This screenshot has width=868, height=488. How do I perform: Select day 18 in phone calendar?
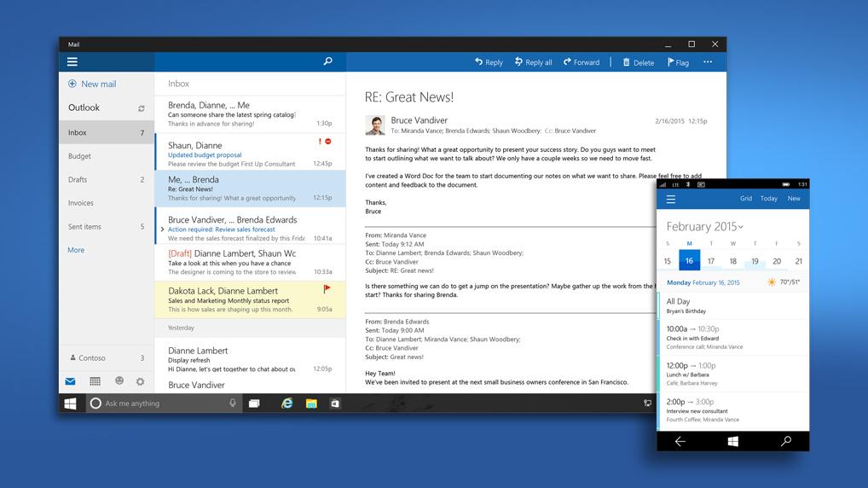[733, 261]
